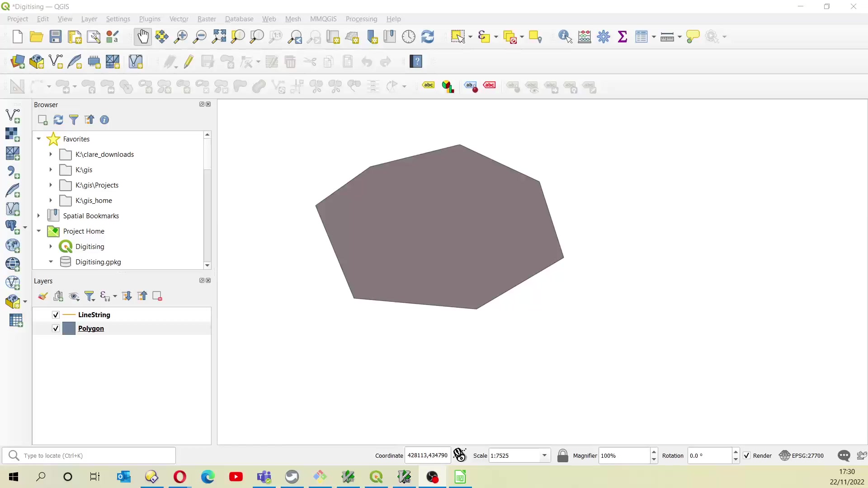Click inside the Type to locate field
The width and height of the screenshot is (868, 488).
pyautogui.click(x=90, y=455)
